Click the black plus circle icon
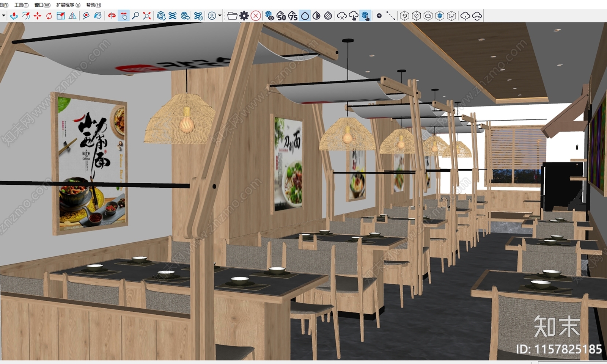 tap(379, 16)
